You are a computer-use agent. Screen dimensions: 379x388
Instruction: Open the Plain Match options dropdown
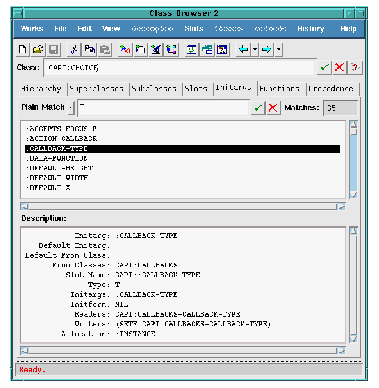pos(71,108)
